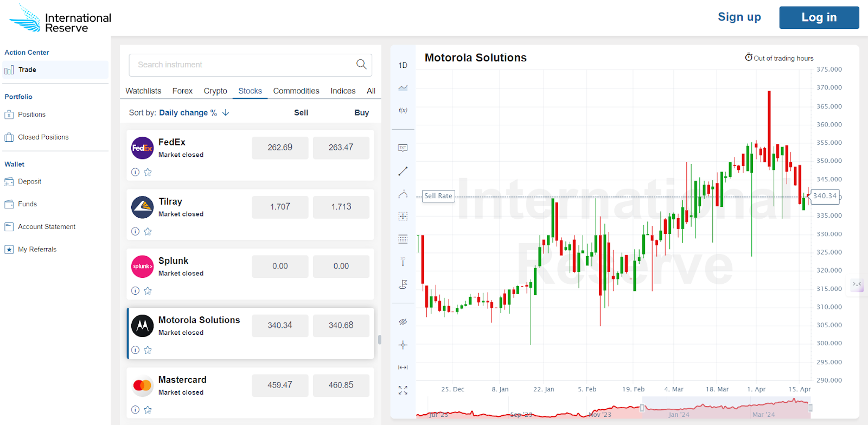This screenshot has height=425, width=868.
Task: Select the TXT text annotation tool
Action: [x=403, y=148]
